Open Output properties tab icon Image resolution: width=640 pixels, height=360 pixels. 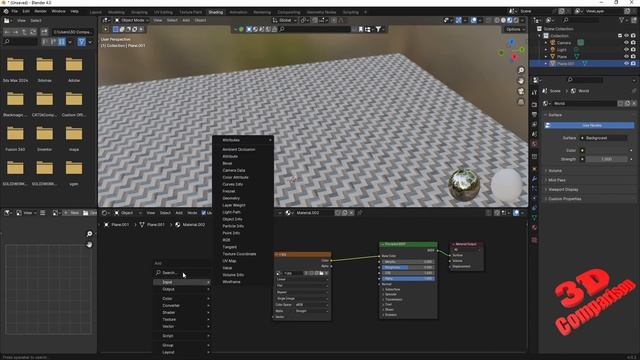(x=534, y=115)
